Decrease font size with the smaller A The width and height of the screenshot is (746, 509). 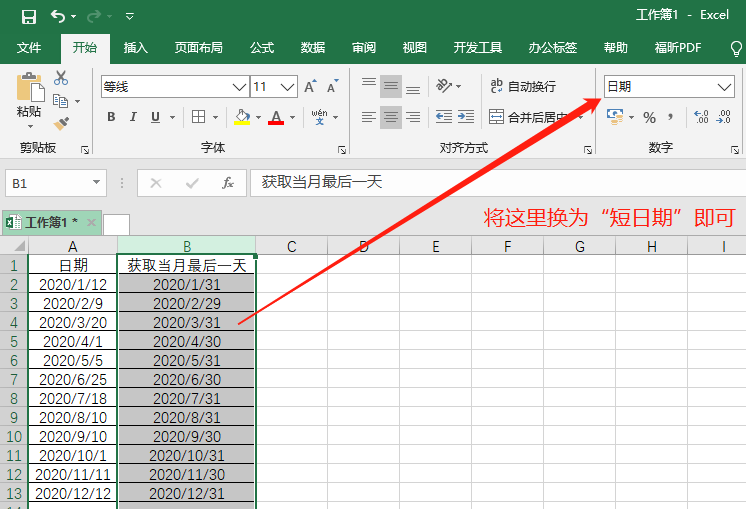click(x=333, y=86)
